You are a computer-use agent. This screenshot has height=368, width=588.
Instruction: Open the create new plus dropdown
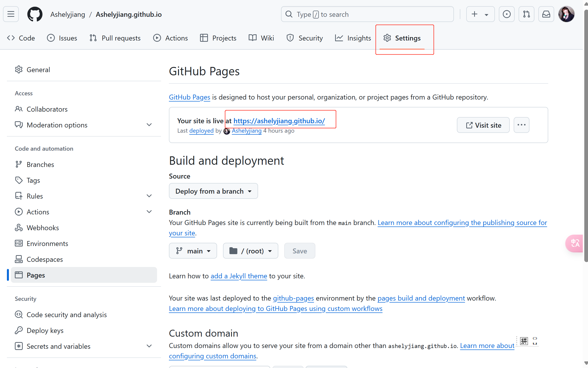click(480, 14)
